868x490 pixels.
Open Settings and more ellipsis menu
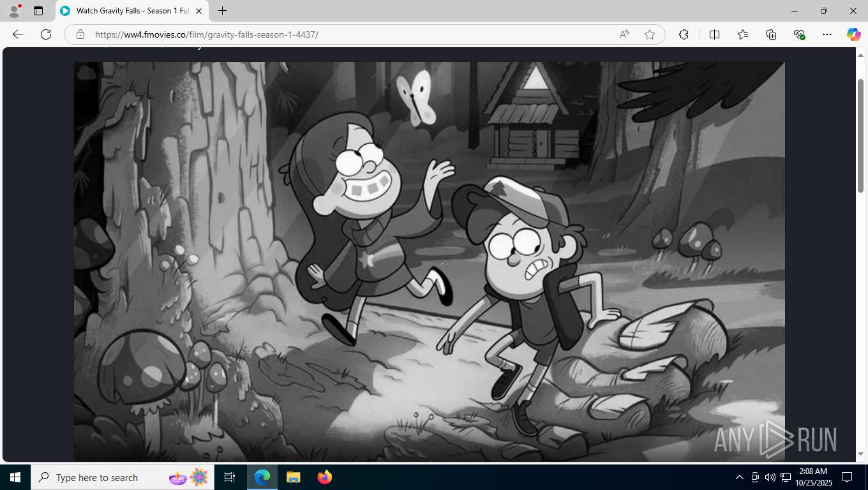[827, 34]
